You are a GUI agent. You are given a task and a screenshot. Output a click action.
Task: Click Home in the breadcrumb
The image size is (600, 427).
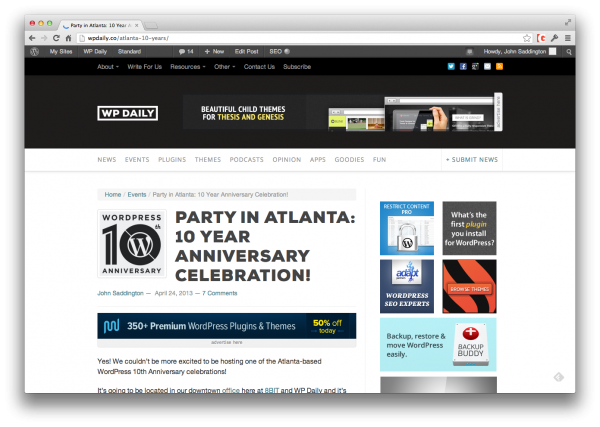pos(113,194)
